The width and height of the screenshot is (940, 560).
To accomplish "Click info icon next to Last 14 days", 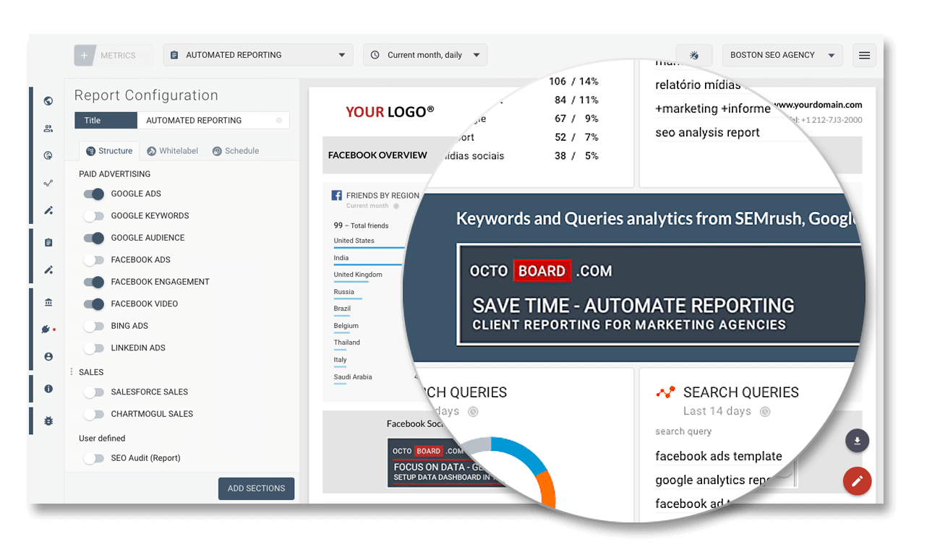I will point(765,411).
